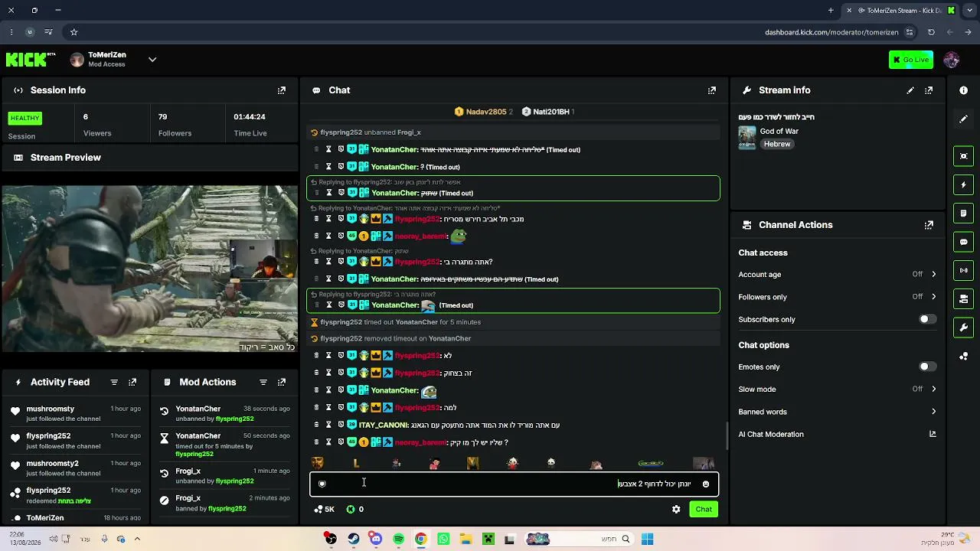Click the Kicks balance counter showing 0

(355, 509)
